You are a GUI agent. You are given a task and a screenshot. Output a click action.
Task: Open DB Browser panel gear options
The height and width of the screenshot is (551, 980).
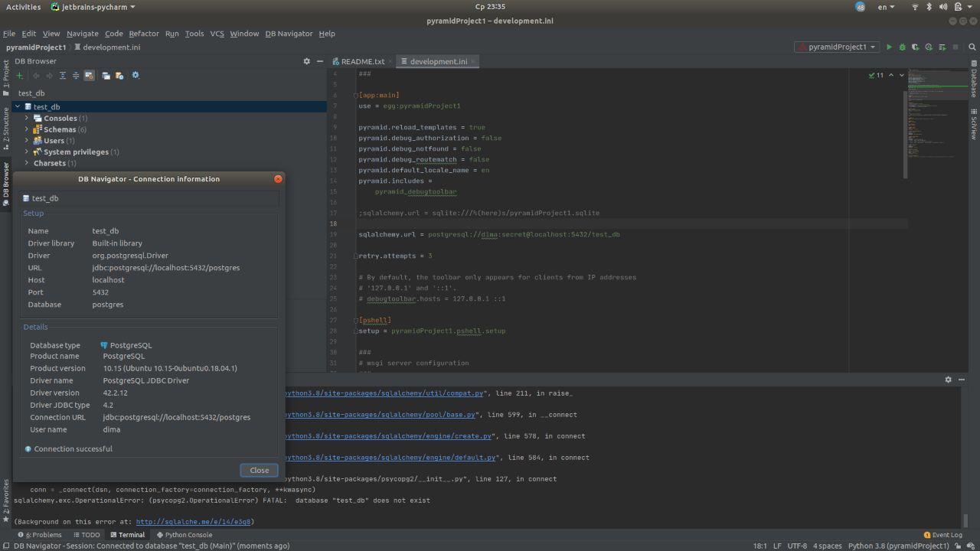[x=307, y=61]
